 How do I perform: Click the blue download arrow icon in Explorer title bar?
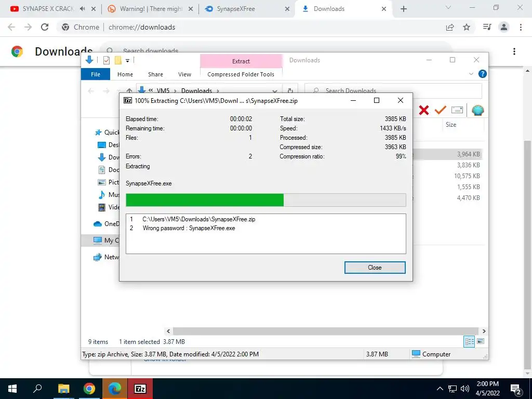(89, 60)
